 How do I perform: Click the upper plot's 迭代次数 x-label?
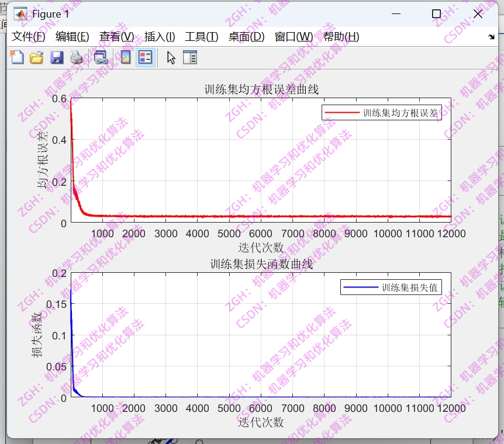(x=261, y=247)
